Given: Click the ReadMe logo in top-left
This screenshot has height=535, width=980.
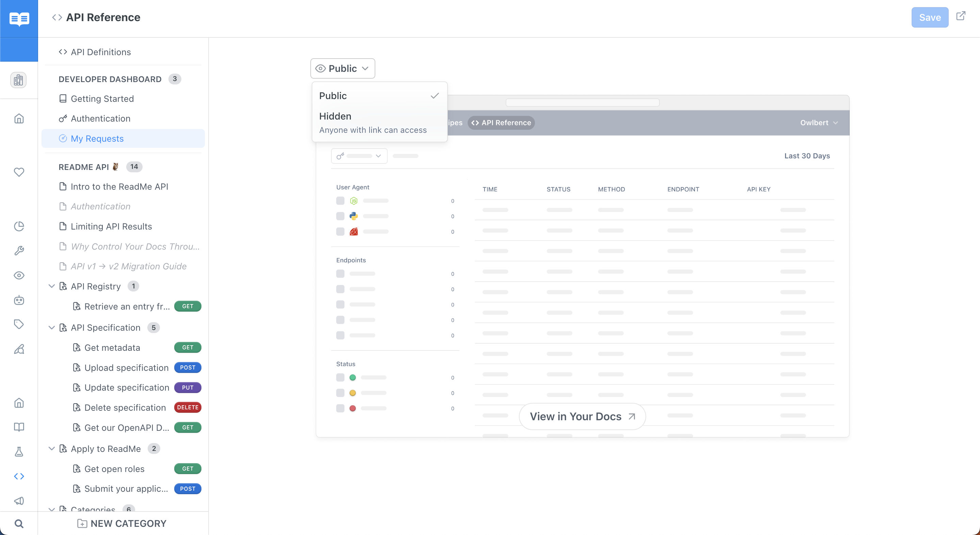Looking at the screenshot, I should [x=19, y=18].
